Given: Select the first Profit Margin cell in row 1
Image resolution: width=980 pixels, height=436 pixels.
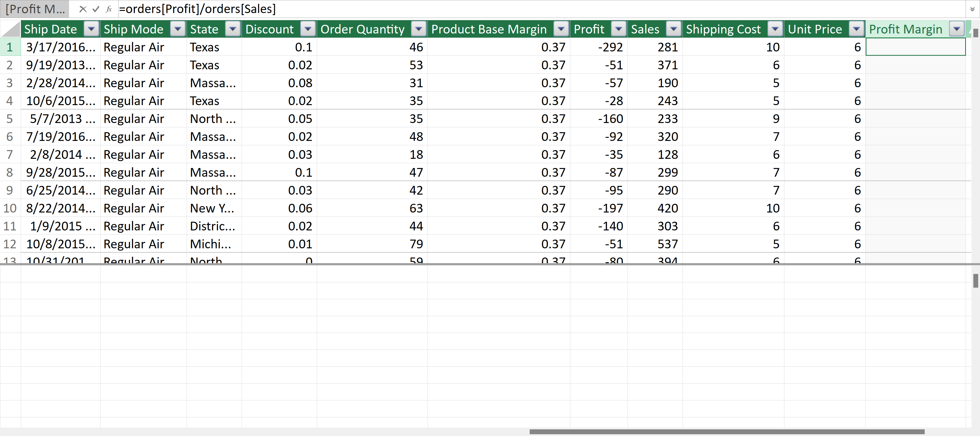Looking at the screenshot, I should tap(915, 47).
